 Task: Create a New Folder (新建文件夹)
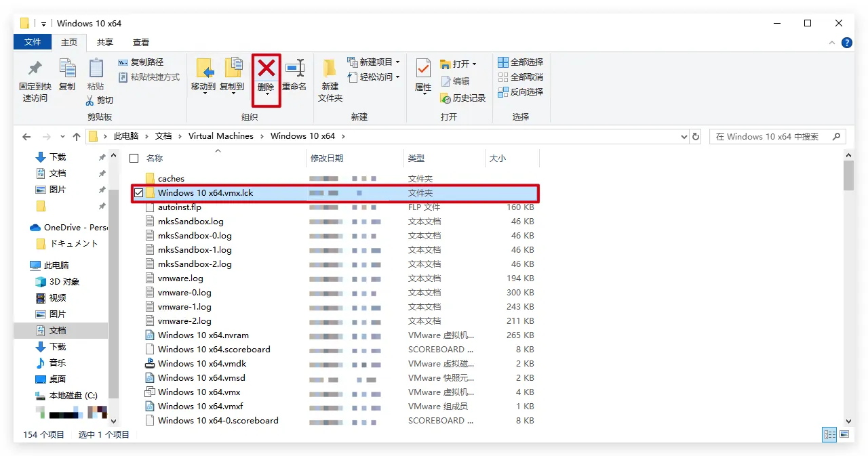coord(330,80)
